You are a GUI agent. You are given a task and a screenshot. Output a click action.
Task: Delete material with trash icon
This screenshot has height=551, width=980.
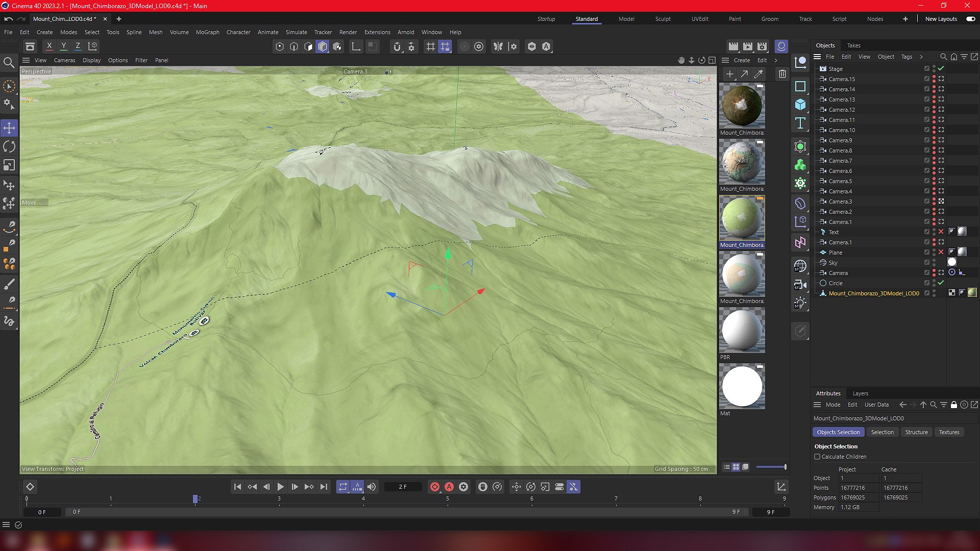point(782,74)
